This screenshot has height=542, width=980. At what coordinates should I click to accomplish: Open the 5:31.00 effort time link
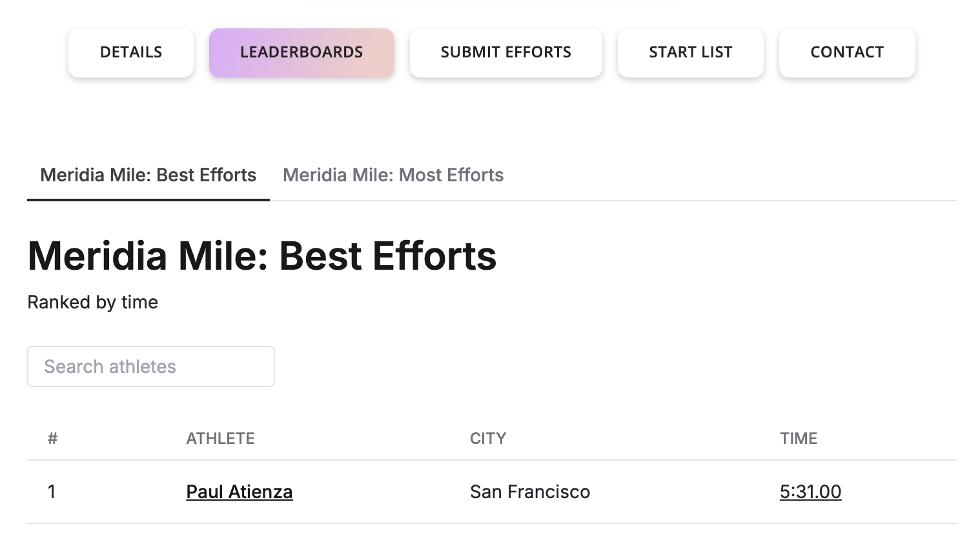pyautogui.click(x=810, y=492)
